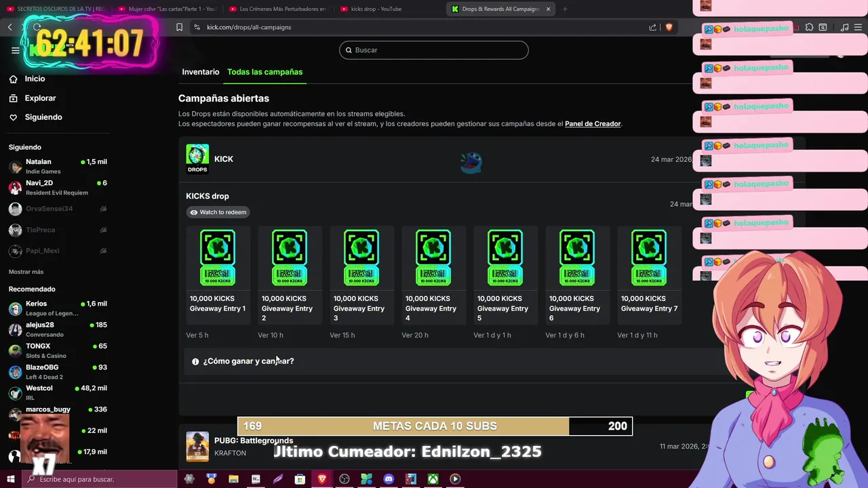Select 10,000 KICKS Giveaway Entry 4 reward

pos(433,274)
